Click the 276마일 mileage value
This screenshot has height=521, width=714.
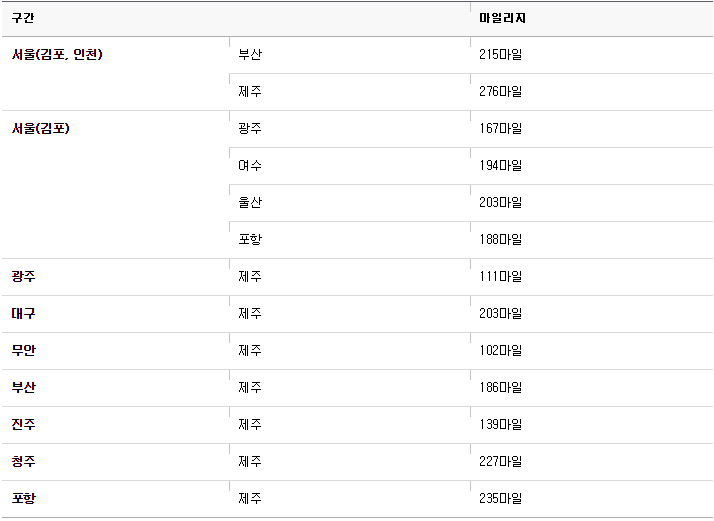pyautogui.click(x=500, y=92)
